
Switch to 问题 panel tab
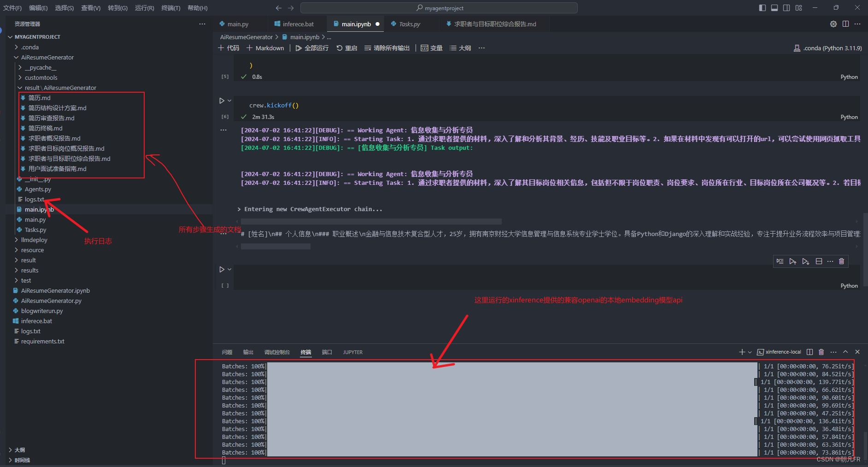[227, 352]
